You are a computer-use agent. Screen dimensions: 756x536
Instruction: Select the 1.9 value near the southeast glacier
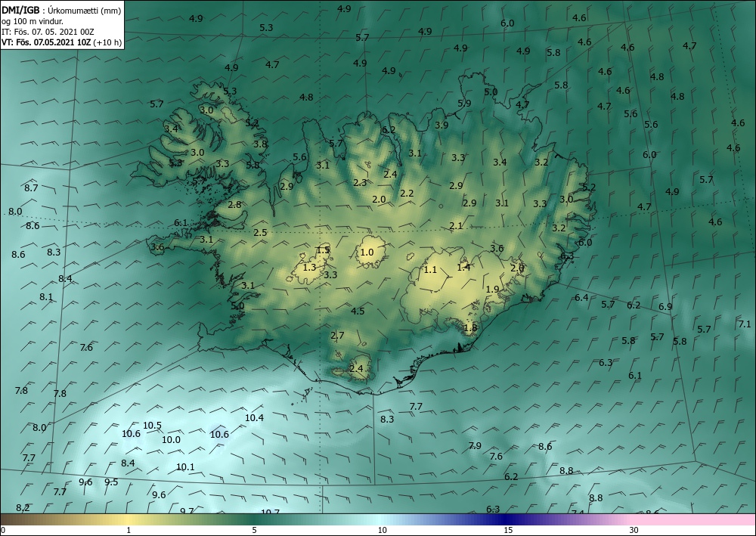click(492, 290)
